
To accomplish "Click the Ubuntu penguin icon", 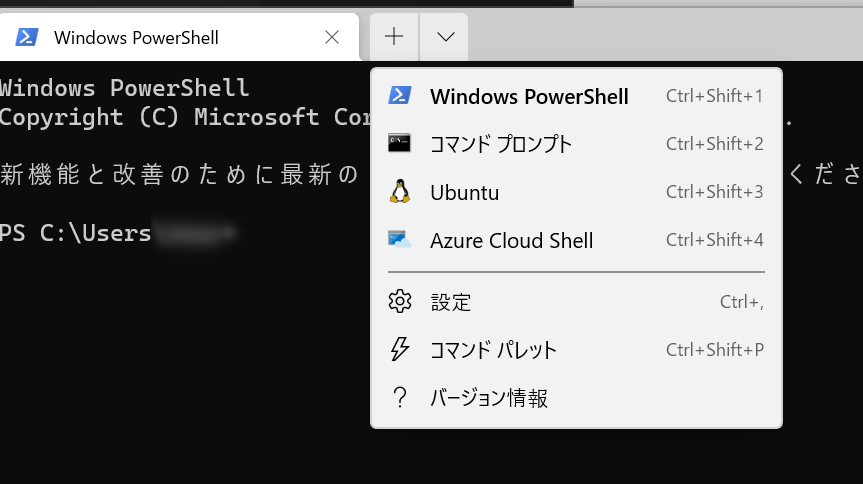I will (400, 192).
